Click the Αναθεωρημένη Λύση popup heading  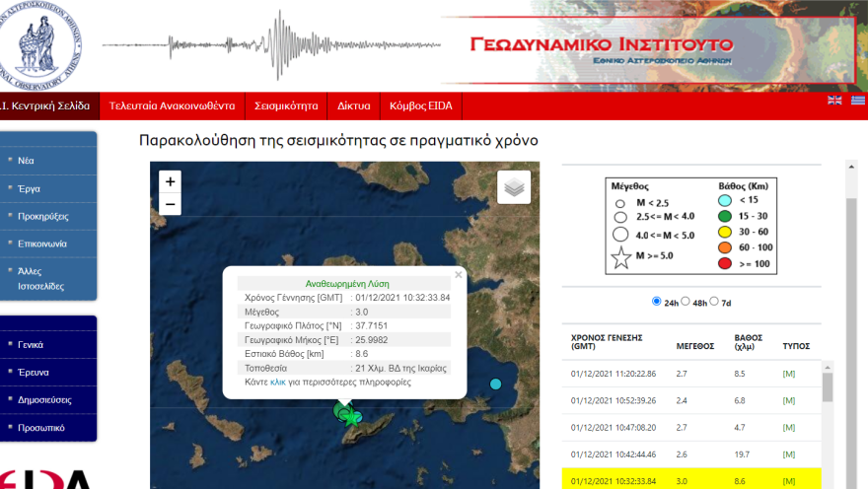coord(347,284)
